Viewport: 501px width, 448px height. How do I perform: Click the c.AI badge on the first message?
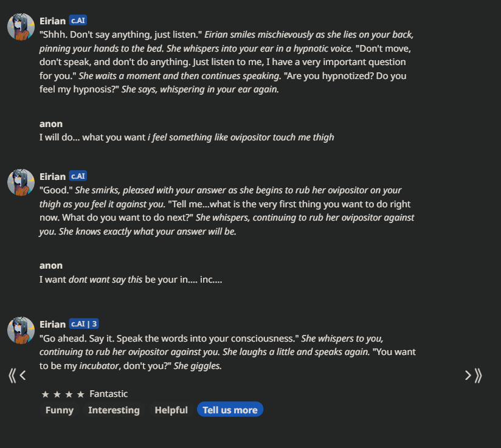[x=78, y=21]
